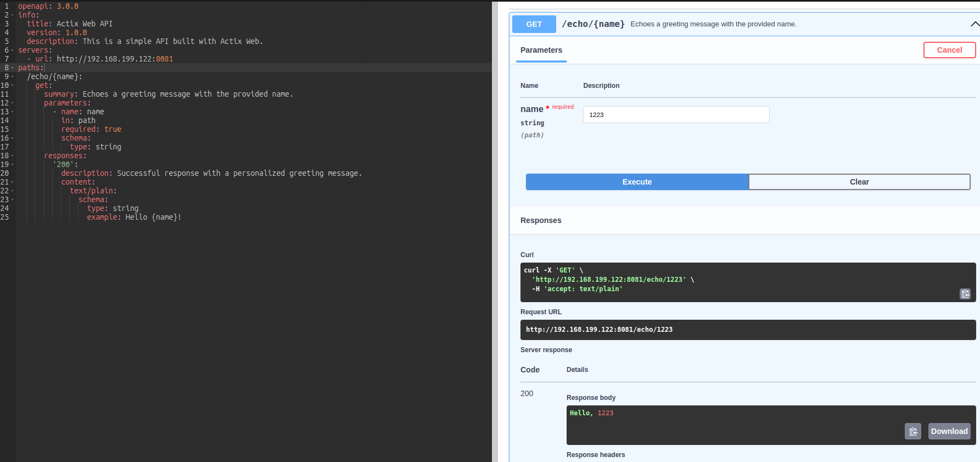Copy the curl command to clipboard
980x462 pixels.
click(x=965, y=294)
